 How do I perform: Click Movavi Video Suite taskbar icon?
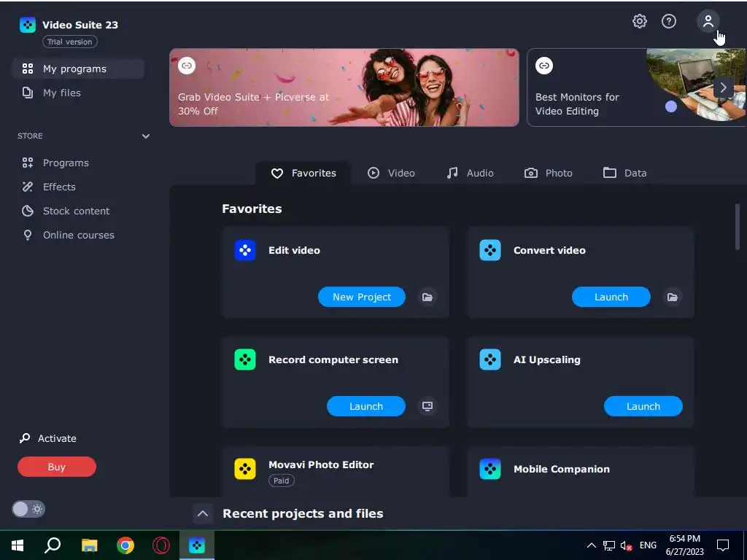coord(197,545)
